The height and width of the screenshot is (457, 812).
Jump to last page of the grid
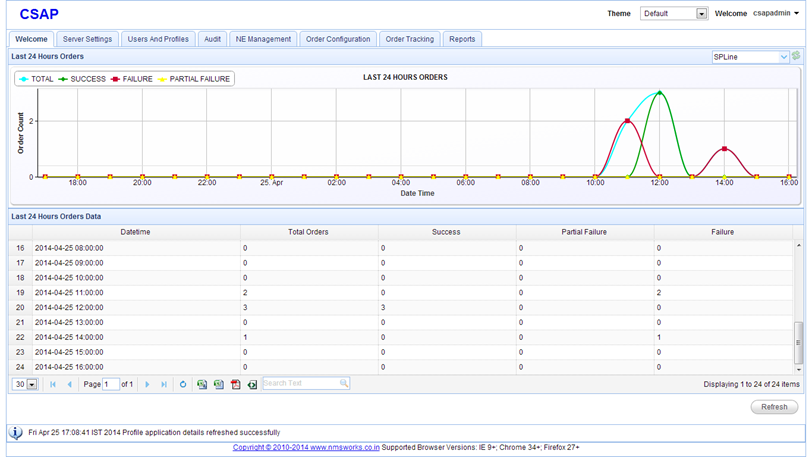[x=164, y=384]
